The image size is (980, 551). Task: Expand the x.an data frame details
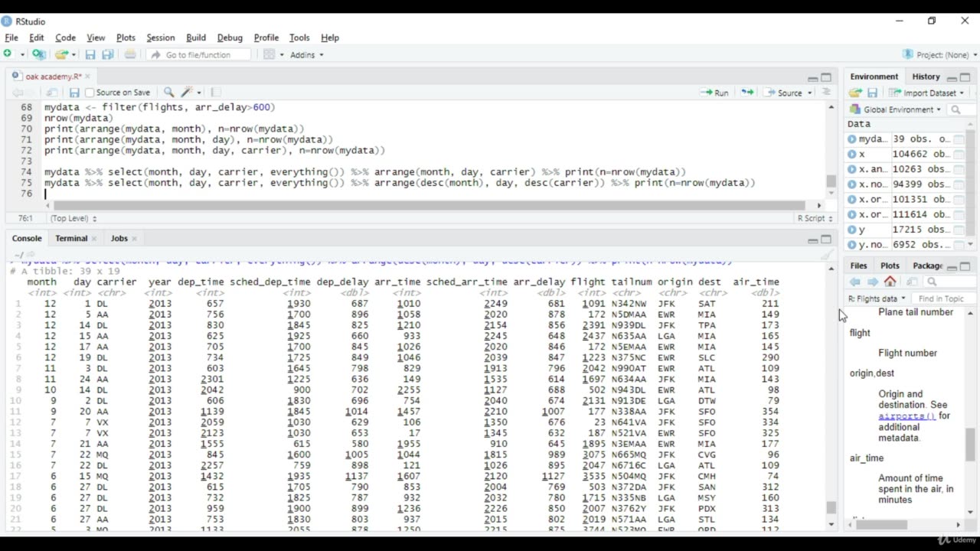click(x=852, y=169)
